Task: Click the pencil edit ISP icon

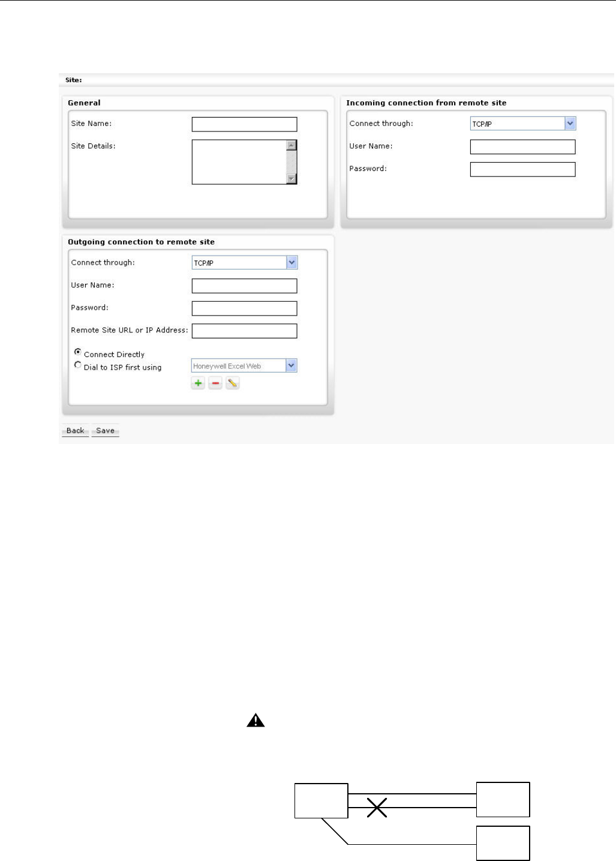Action: tap(233, 383)
